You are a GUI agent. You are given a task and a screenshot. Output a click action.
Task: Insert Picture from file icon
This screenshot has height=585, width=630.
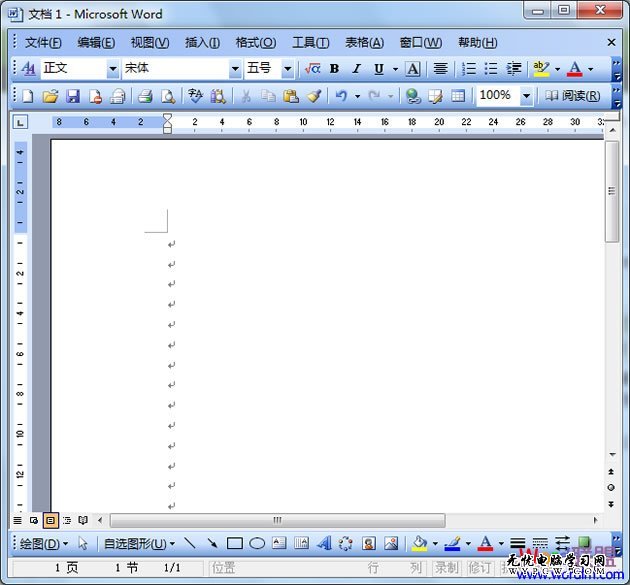click(391, 543)
